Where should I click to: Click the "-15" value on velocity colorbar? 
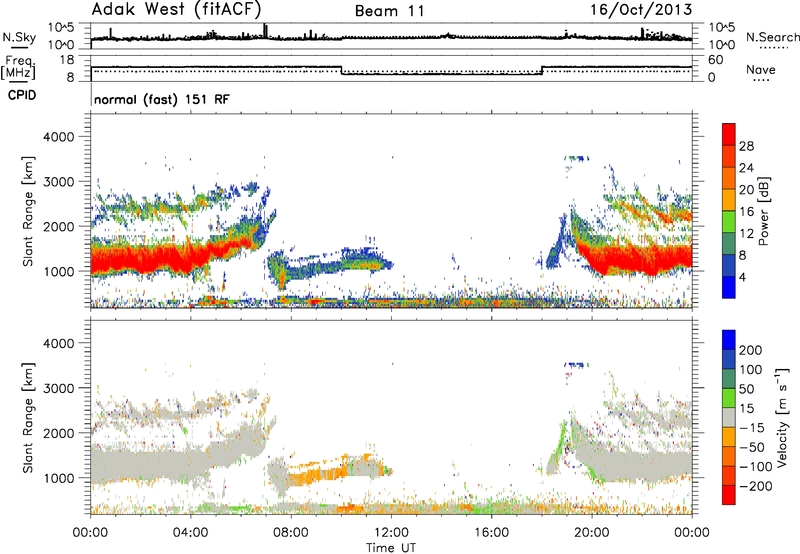(752, 428)
